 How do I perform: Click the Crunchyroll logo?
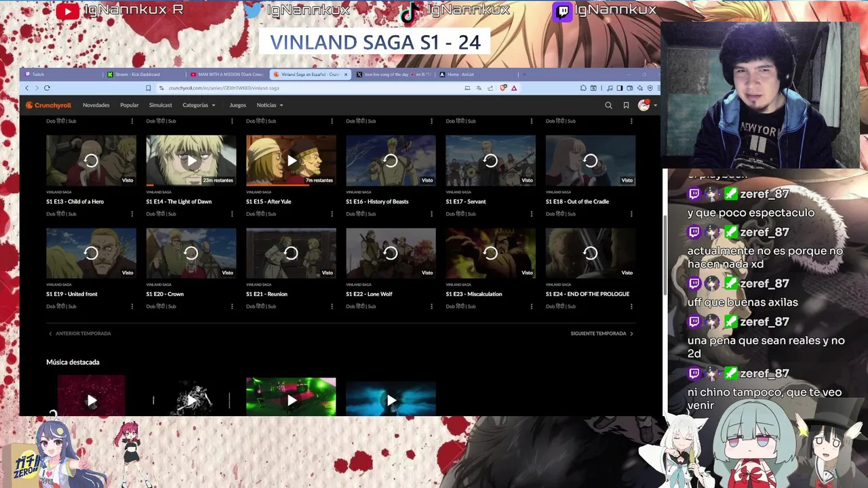(48, 105)
